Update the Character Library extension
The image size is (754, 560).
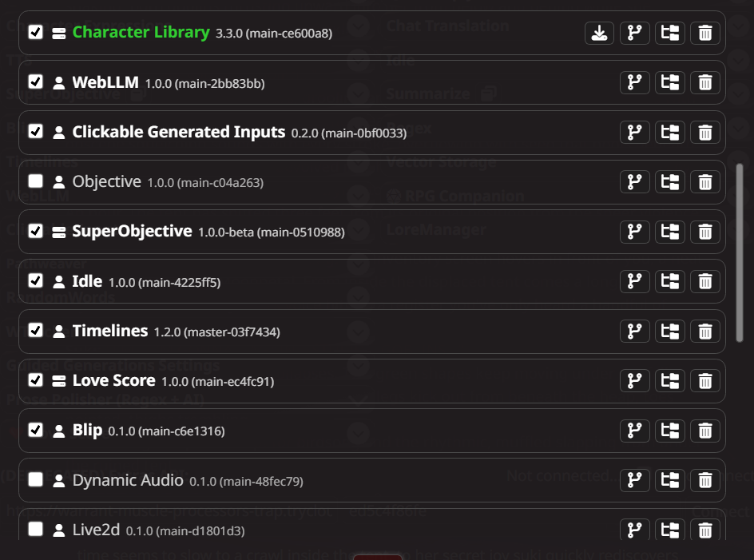(599, 33)
